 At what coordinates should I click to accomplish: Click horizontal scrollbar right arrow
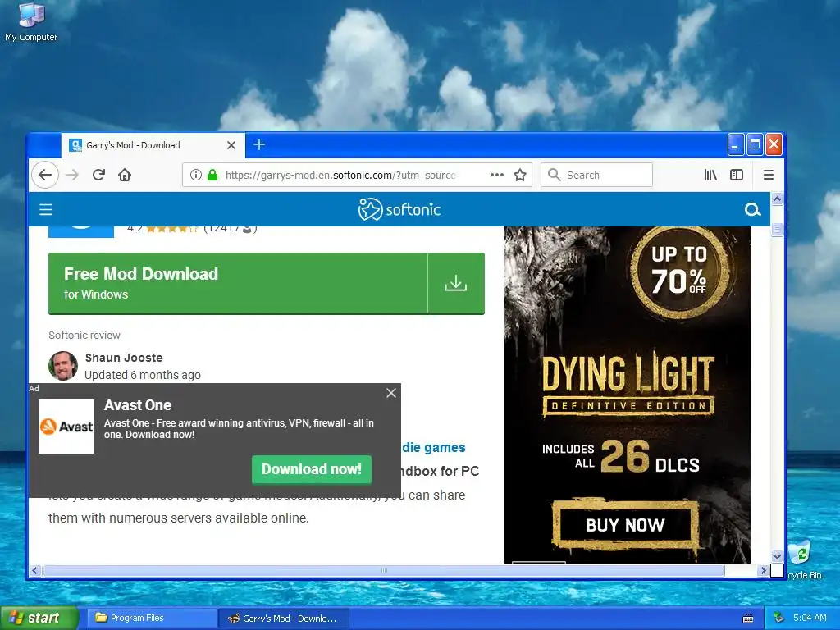[764, 571]
